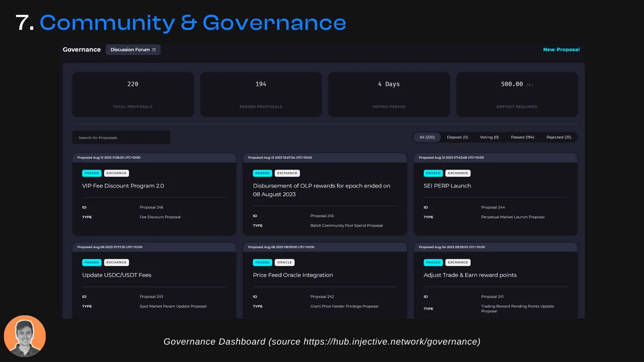644x362 pixels.
Task: Open the Update USDC/USDT Fees proposal
Action: point(116,275)
